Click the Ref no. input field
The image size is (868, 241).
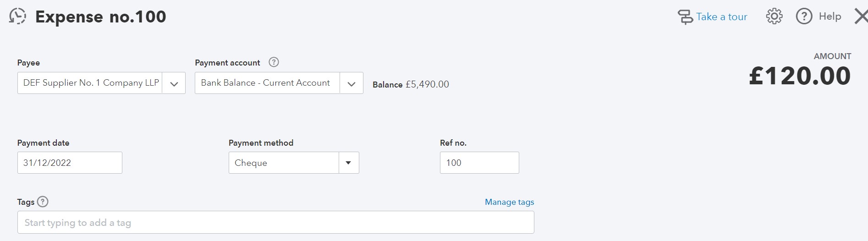(479, 163)
